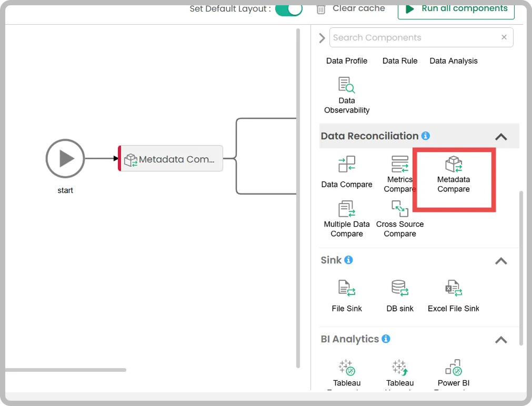Viewport: 532px width, 406px height.
Task: Clear the Search Components field
Action: point(504,37)
